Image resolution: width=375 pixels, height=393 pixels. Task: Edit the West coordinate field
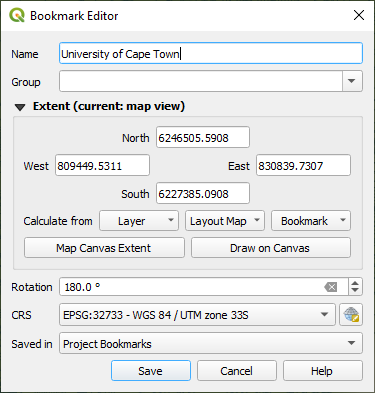[x=102, y=165]
